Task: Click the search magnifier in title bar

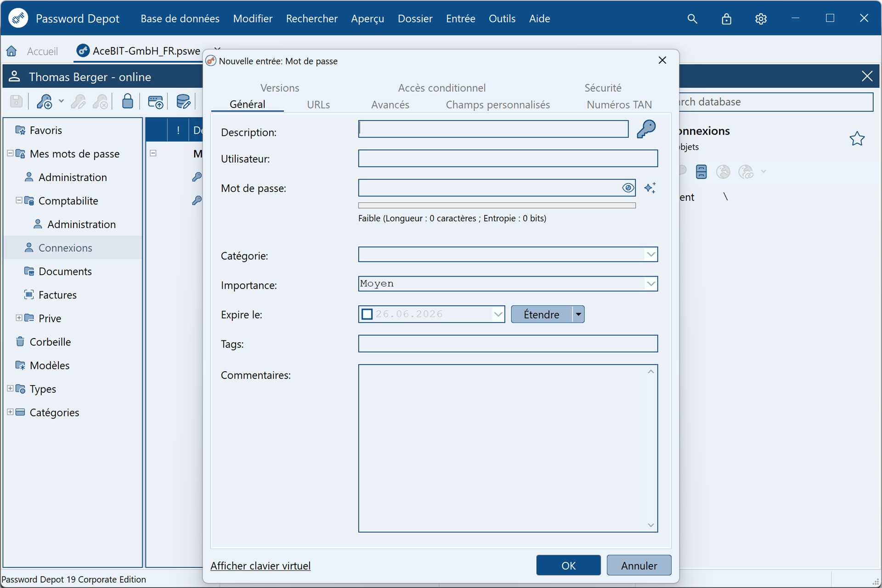Action: pyautogui.click(x=692, y=19)
